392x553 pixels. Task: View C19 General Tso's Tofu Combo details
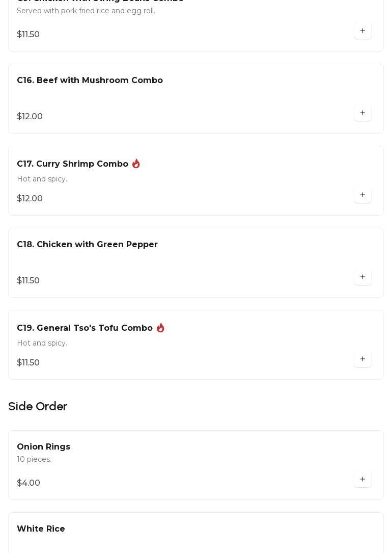[85, 328]
